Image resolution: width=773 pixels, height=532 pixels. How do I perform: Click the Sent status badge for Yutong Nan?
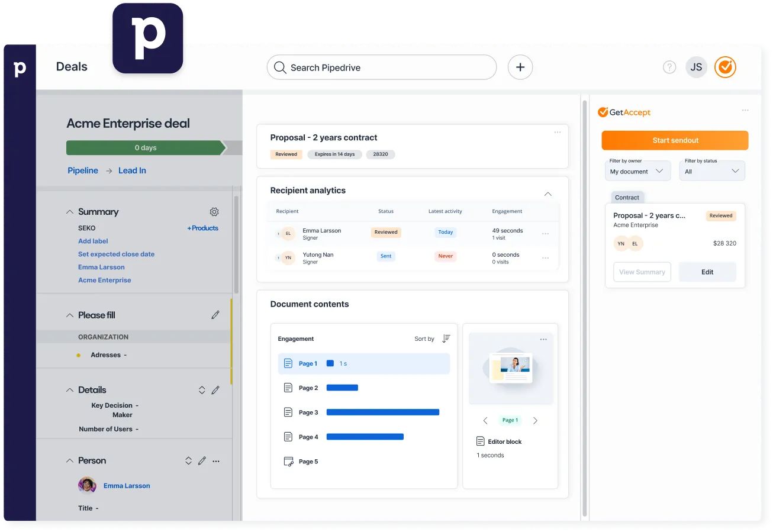386,256
